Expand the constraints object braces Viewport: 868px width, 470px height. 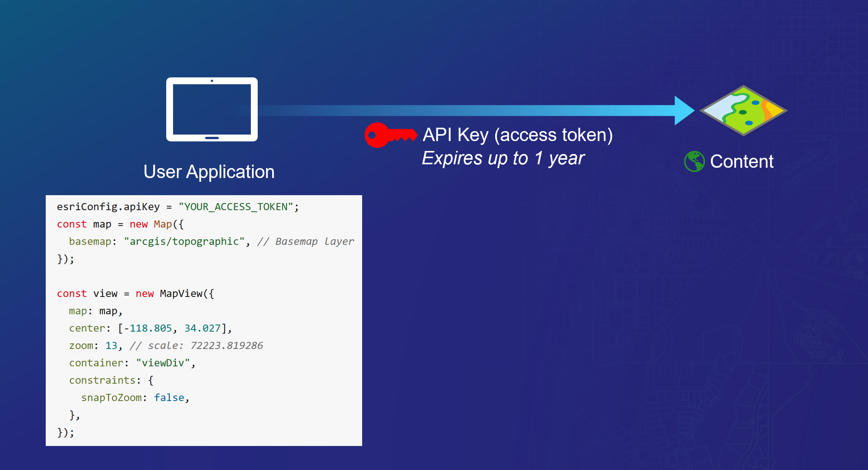click(151, 380)
